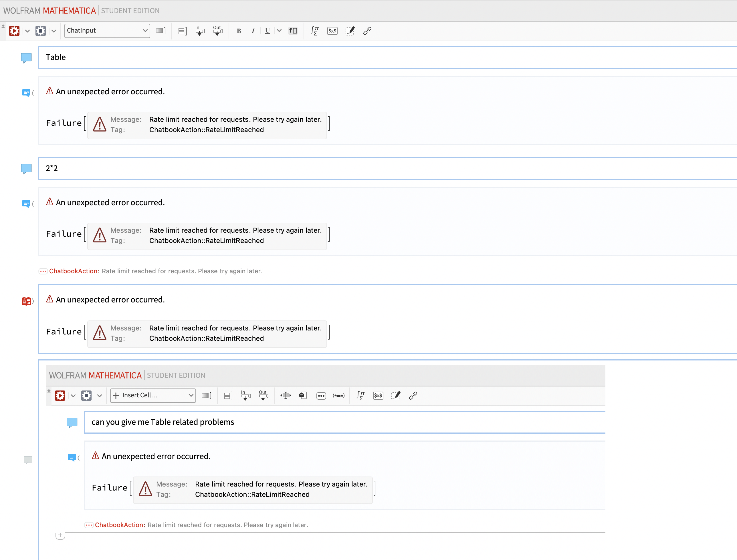Click the math typesetting icon in the top toolbar
This screenshot has width=737, height=560.
coord(315,31)
